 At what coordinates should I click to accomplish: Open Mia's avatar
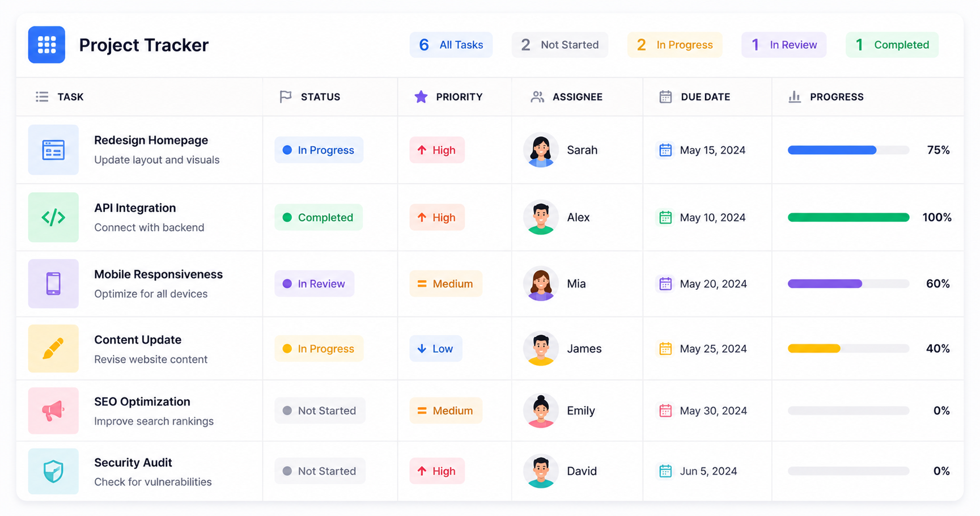541,284
